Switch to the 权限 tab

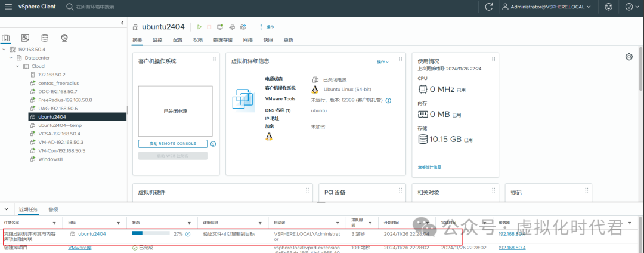click(197, 40)
